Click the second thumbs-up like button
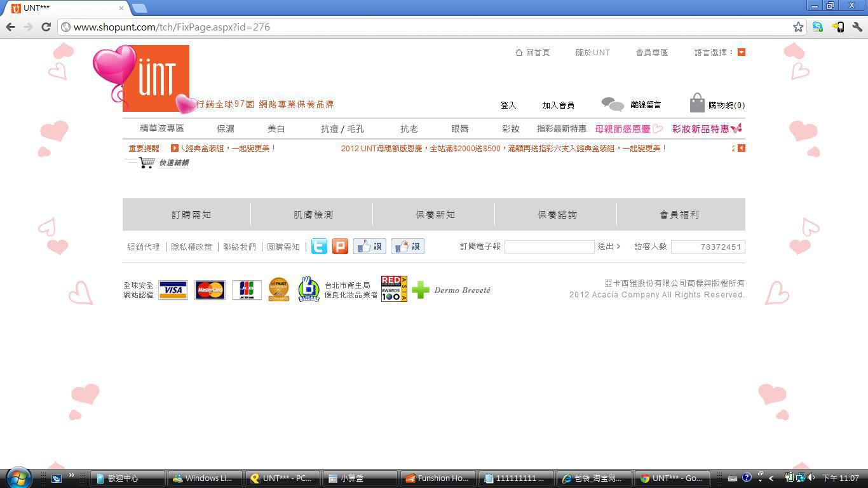 (x=408, y=247)
